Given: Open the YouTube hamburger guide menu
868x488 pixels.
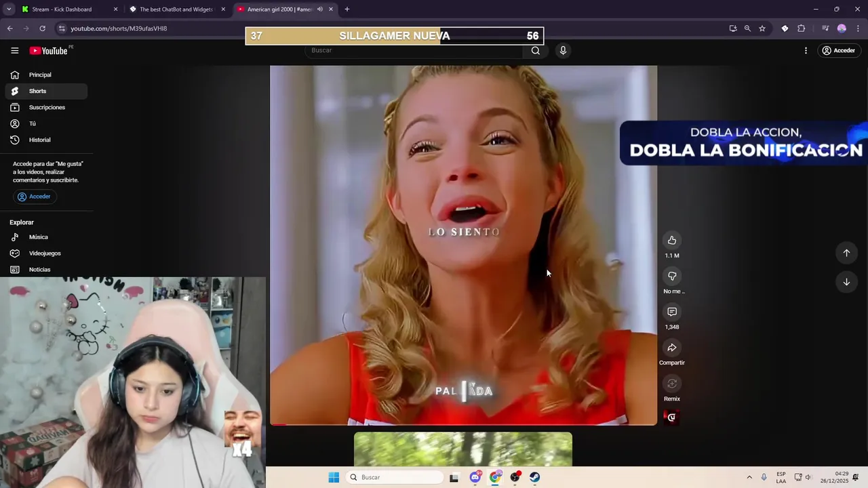Looking at the screenshot, I should click(14, 51).
